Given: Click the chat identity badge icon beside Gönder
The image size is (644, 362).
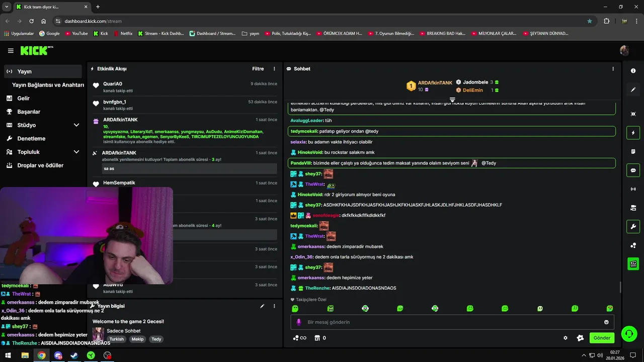Looking at the screenshot, I should click(x=580, y=338).
